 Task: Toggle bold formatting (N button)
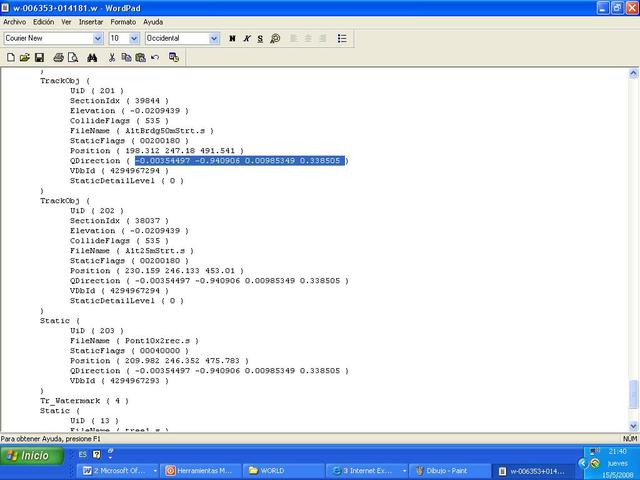(x=232, y=39)
